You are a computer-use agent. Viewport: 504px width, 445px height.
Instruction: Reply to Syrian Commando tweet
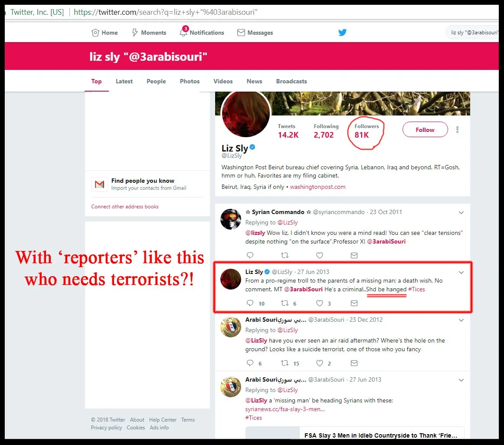[x=250, y=255]
